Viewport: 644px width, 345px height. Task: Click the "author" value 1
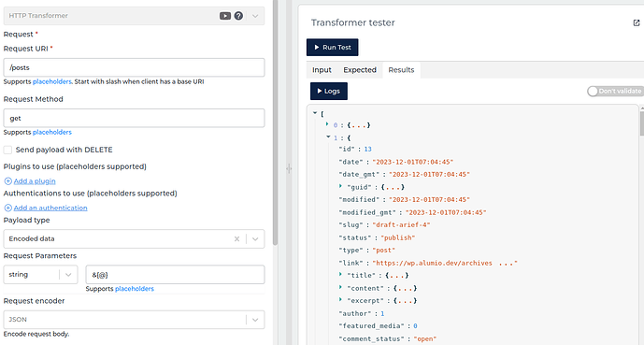pos(382,314)
